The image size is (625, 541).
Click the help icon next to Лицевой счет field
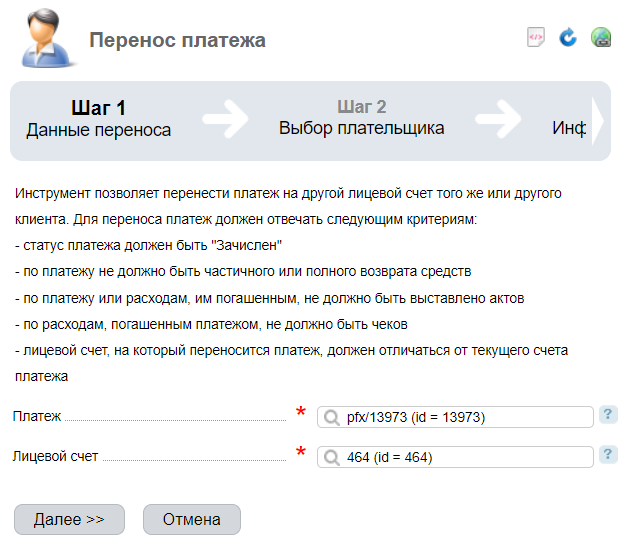[x=608, y=454]
